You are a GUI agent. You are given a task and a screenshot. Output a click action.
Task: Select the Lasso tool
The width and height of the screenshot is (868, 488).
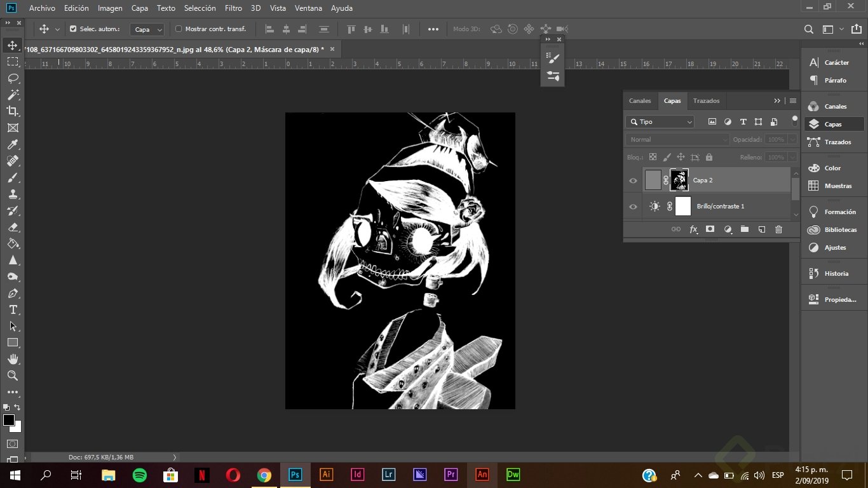click(x=12, y=78)
